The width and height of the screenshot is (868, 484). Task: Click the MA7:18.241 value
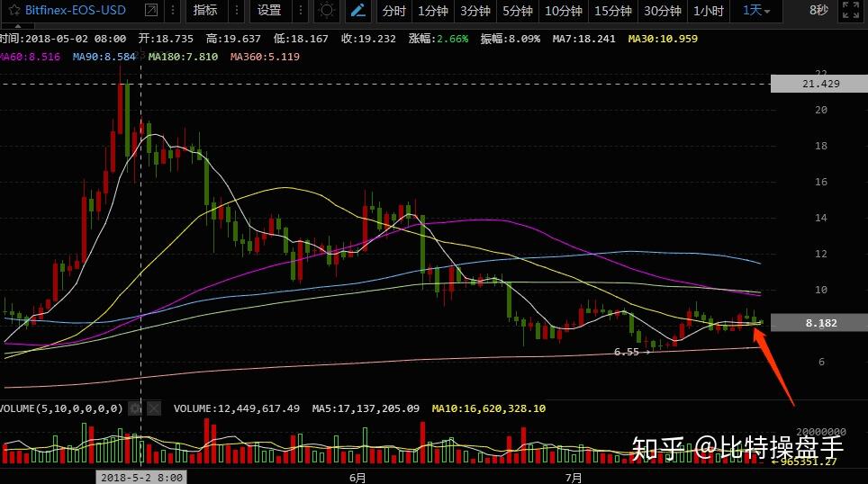(583, 39)
